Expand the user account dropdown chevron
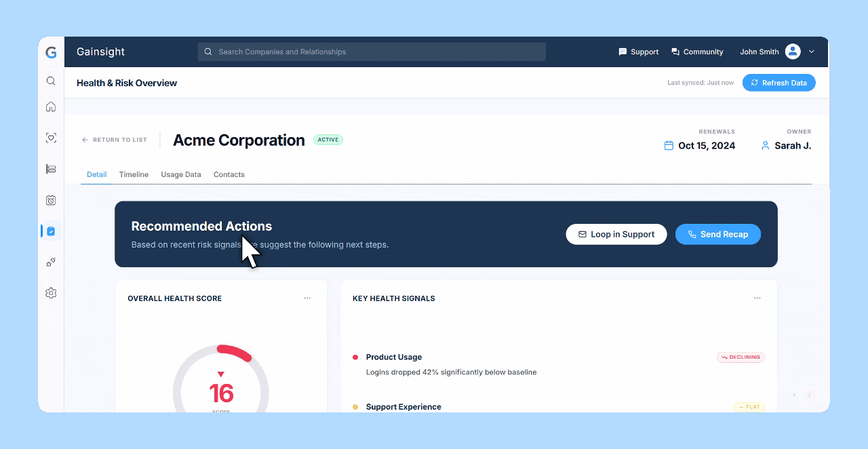The height and width of the screenshot is (449, 868). 812,52
